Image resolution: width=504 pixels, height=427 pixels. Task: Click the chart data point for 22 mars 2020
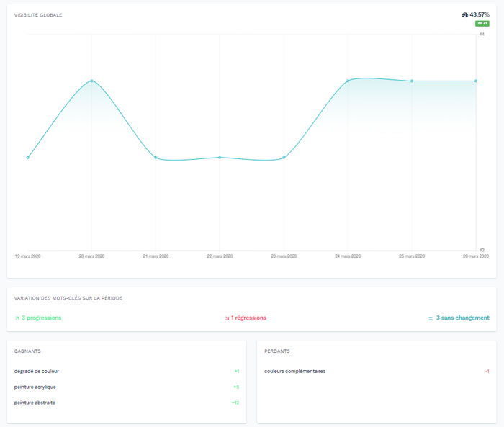pos(220,157)
